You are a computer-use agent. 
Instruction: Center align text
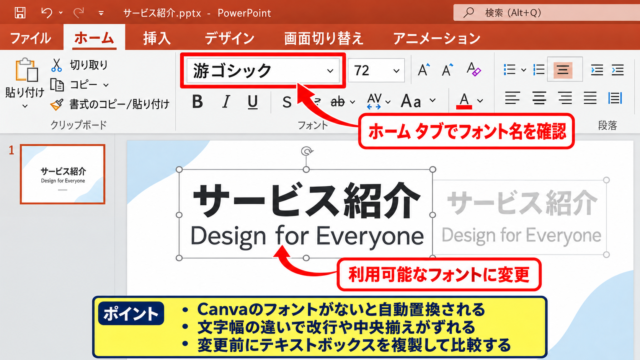(539, 98)
